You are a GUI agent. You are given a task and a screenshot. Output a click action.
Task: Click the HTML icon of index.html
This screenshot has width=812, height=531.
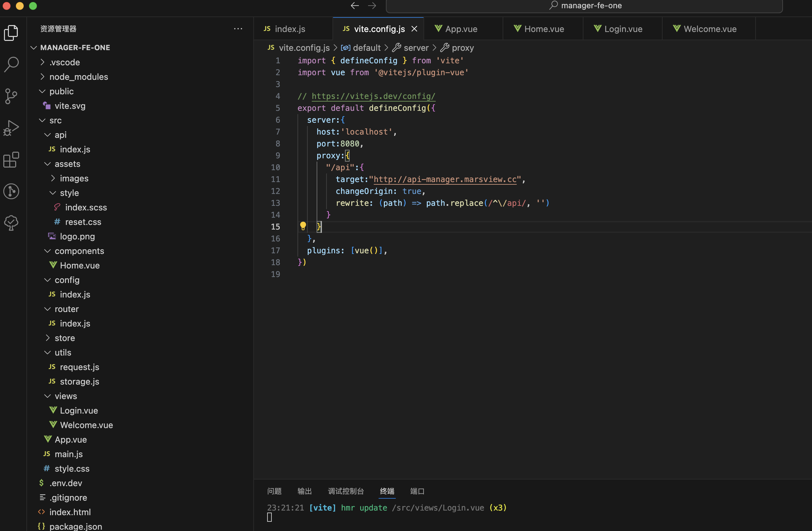42,512
